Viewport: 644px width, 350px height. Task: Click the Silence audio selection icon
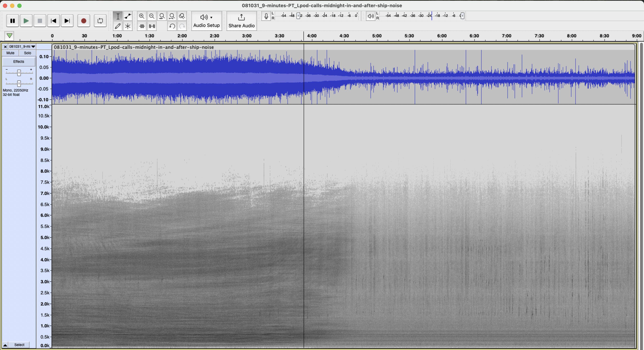click(x=152, y=26)
